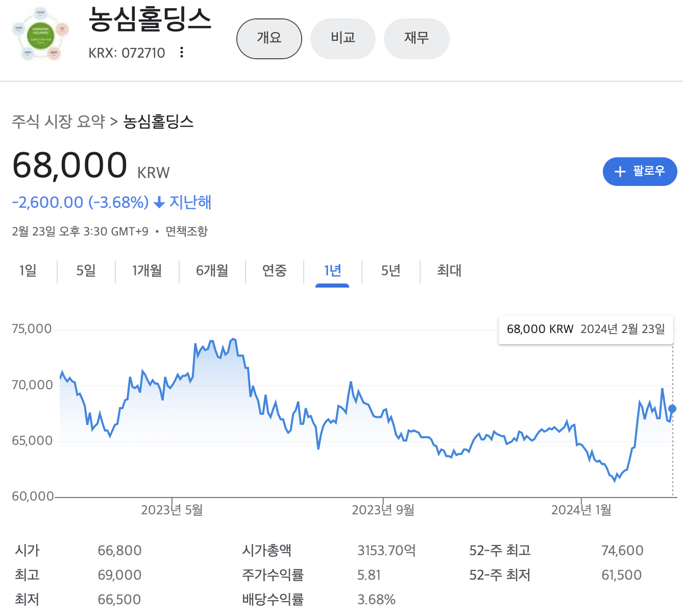Select the 최대 chart range
The height and width of the screenshot is (616, 683).
tap(449, 271)
